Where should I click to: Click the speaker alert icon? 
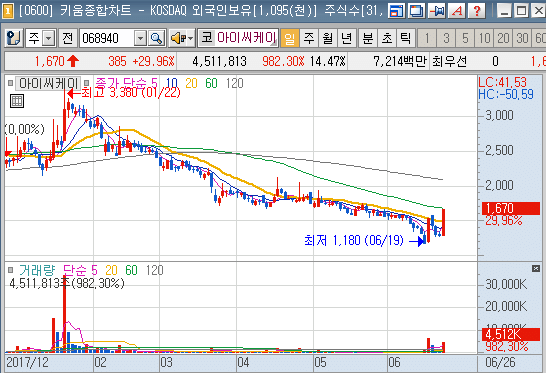pos(178,38)
